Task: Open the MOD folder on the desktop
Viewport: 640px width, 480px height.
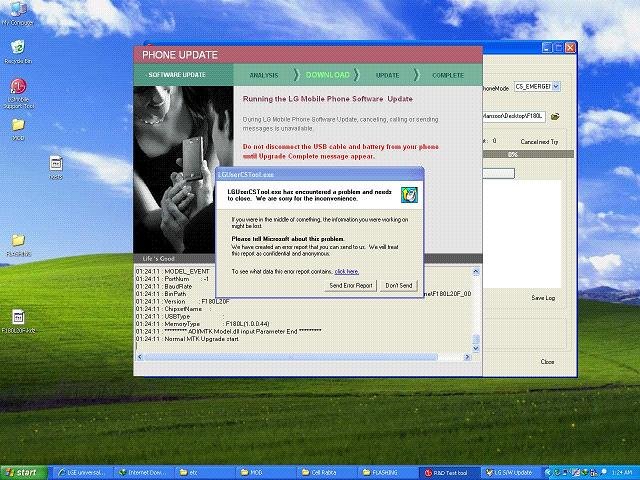Action: point(18,129)
